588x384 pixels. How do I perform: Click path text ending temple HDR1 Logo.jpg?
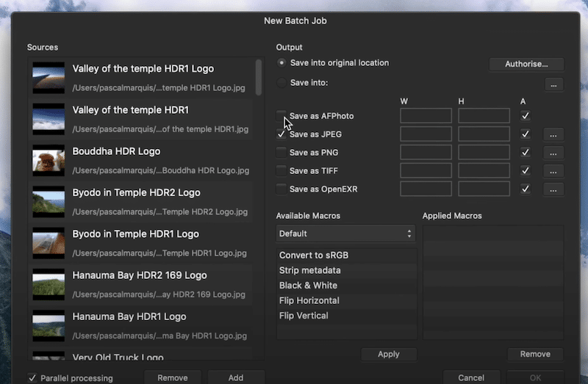pos(159,88)
